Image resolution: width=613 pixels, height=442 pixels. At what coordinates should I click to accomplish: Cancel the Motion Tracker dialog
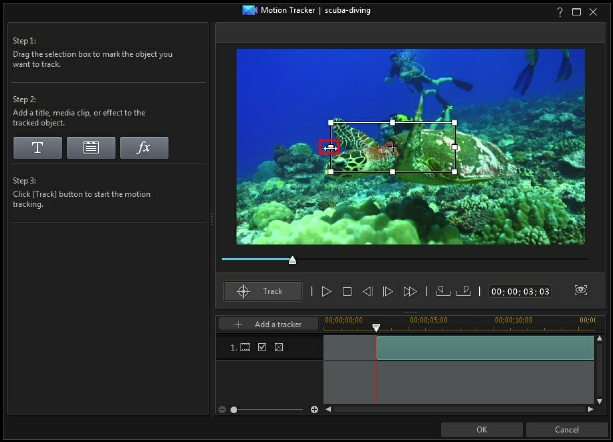[566, 430]
